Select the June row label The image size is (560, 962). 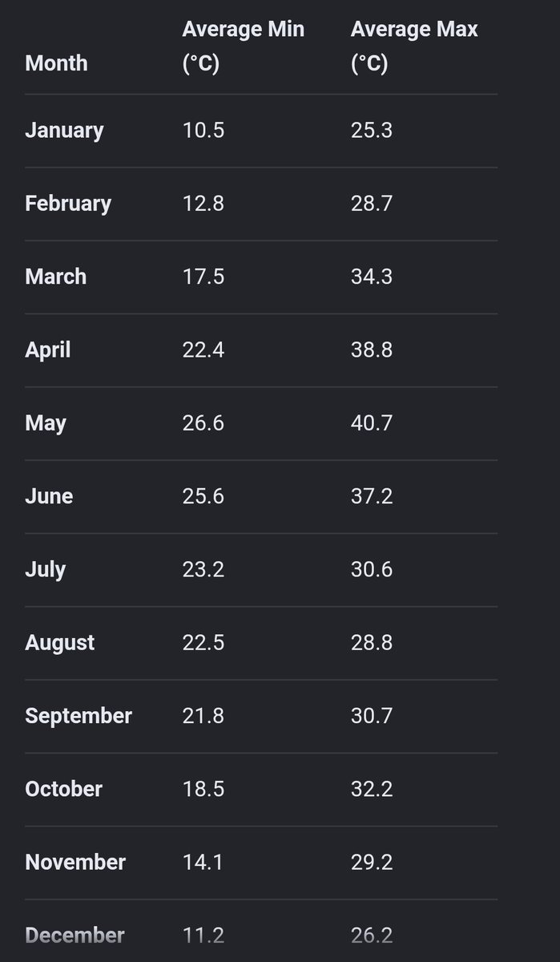pos(49,496)
